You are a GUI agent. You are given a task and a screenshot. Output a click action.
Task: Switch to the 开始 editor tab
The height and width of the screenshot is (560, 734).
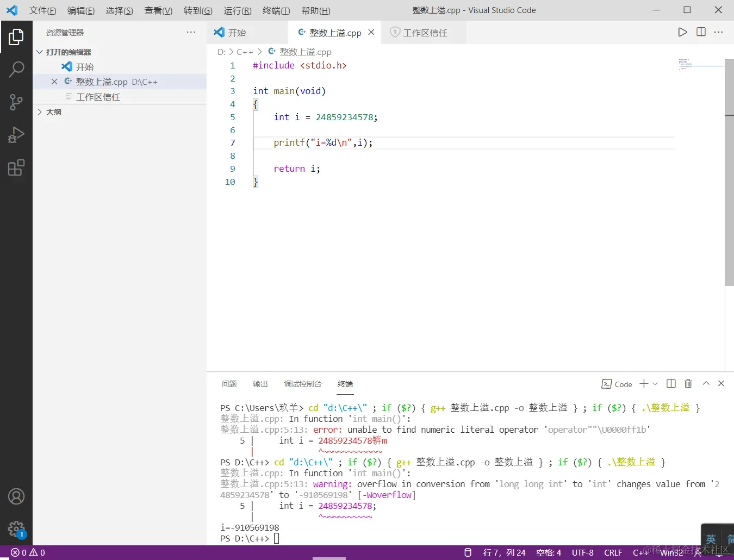point(247,32)
